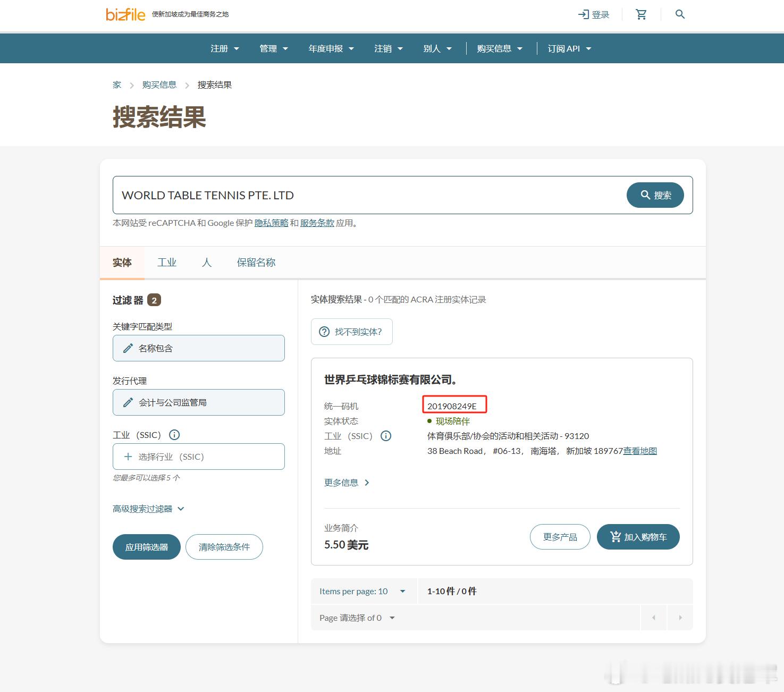784x692 pixels.
Task: Click the 搜索 search button
Action: [x=655, y=195]
